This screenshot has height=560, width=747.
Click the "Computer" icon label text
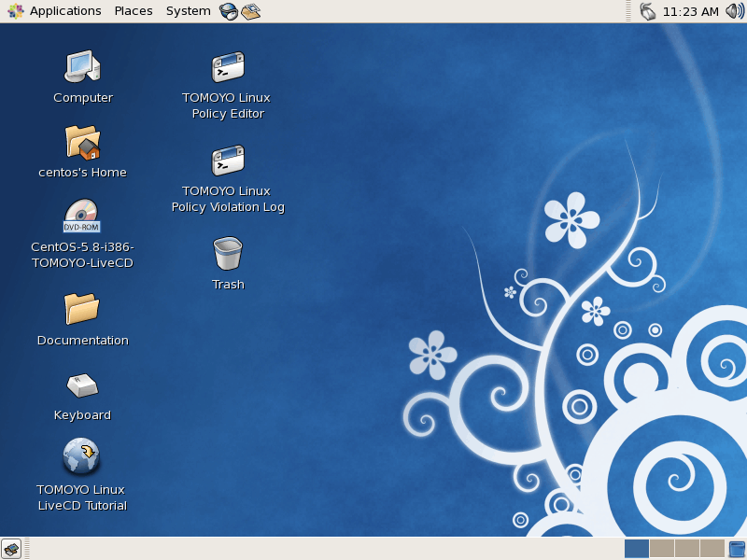point(83,98)
